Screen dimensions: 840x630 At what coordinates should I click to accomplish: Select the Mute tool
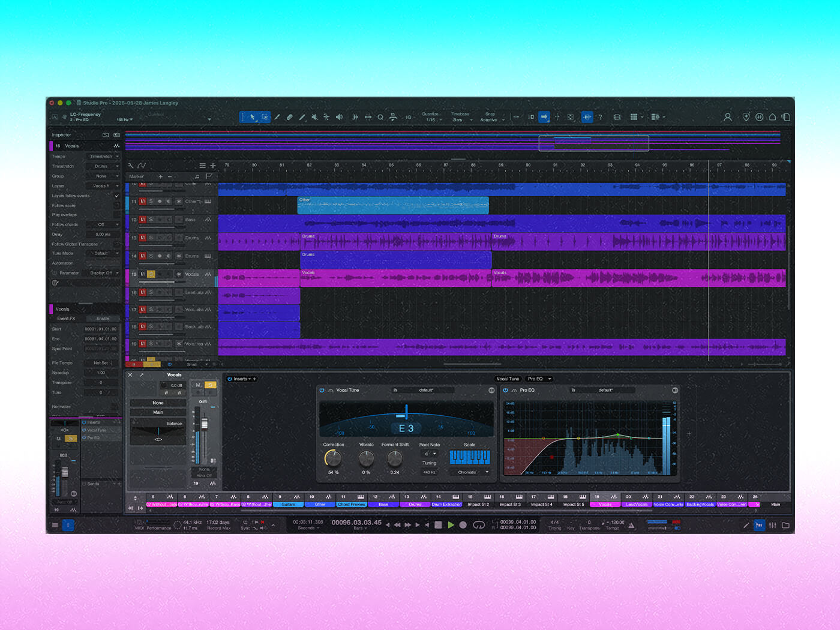click(314, 117)
